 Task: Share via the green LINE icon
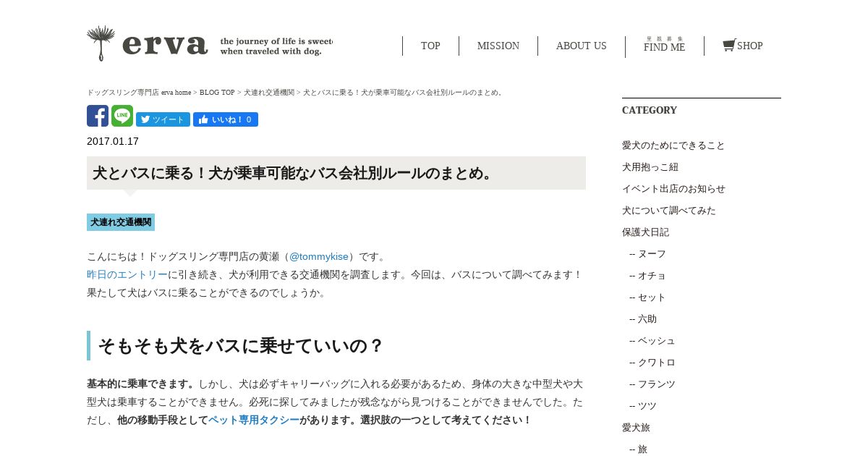[x=122, y=116]
